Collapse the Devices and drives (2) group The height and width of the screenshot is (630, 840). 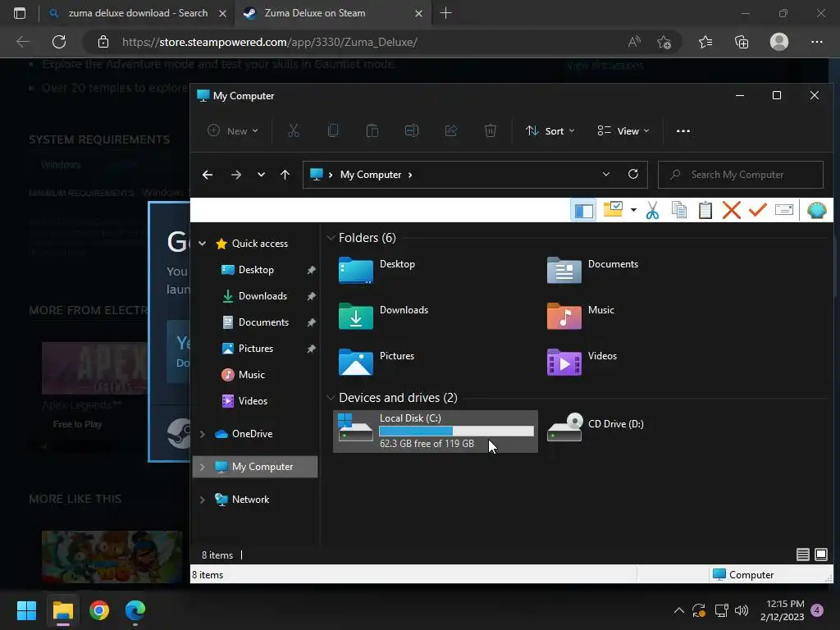click(331, 398)
